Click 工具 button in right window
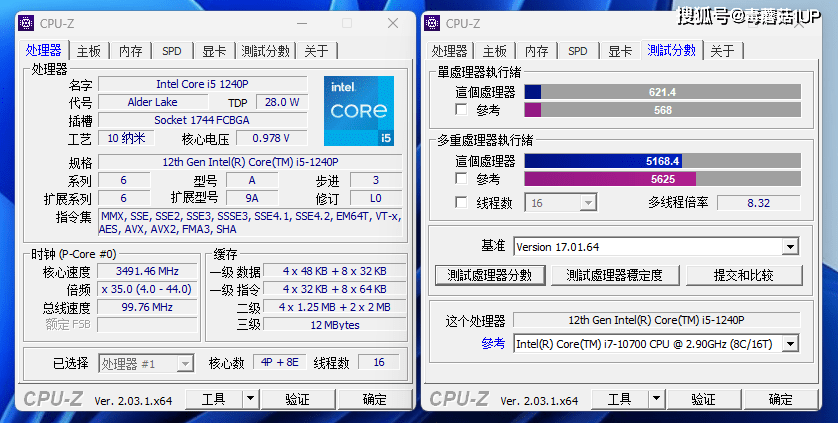838x423 pixels. (620, 399)
